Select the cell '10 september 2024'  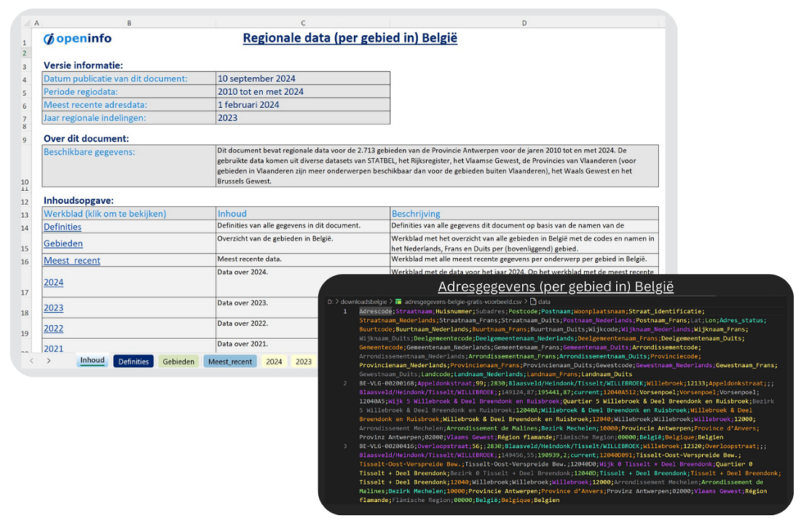(x=303, y=79)
